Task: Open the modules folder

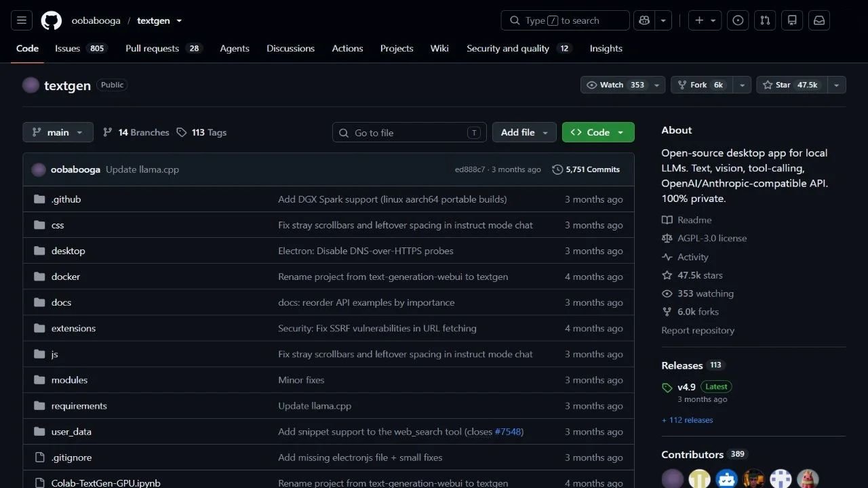Action: 69,380
